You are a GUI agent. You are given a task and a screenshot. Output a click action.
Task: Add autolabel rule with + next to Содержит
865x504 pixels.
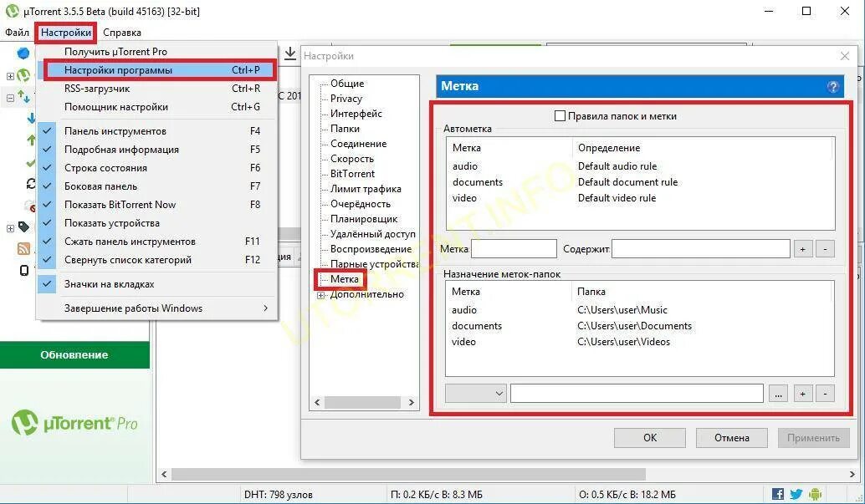[803, 249]
